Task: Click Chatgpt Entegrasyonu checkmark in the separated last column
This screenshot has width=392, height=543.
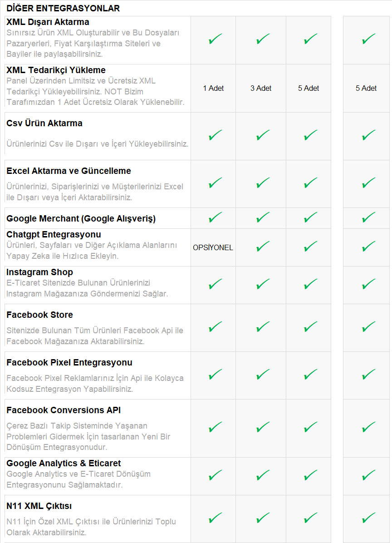Action: point(368,247)
